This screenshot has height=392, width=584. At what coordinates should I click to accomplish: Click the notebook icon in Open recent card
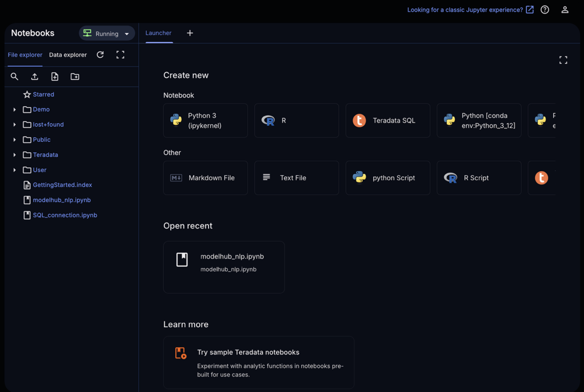[x=182, y=260]
